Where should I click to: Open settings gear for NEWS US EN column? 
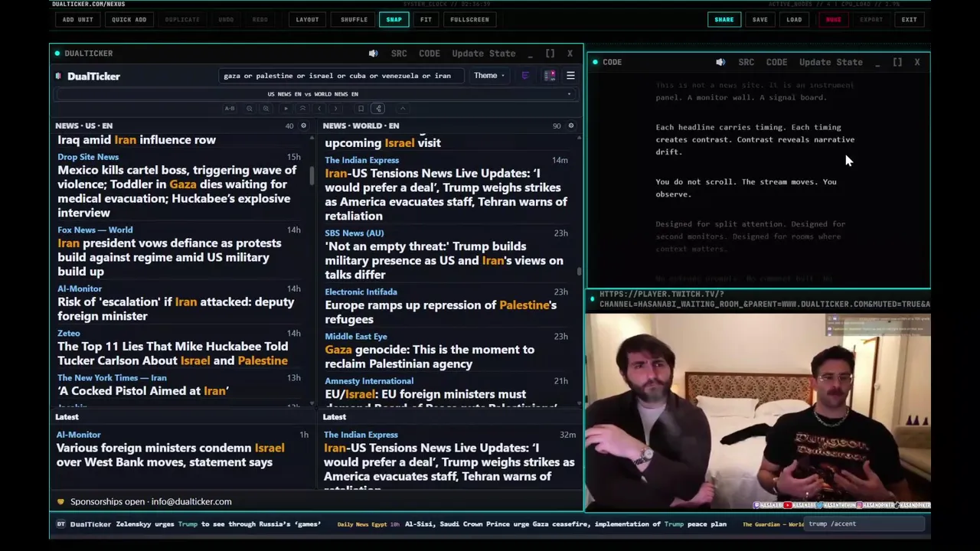[303, 126]
